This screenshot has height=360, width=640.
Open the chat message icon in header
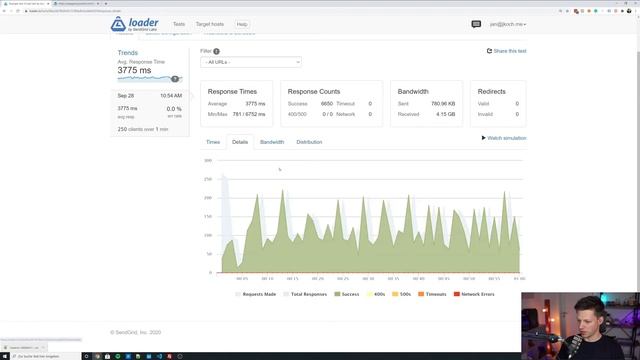click(476, 24)
